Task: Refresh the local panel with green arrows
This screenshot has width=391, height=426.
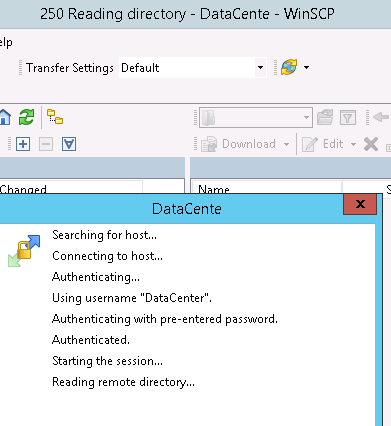Action: point(27,117)
